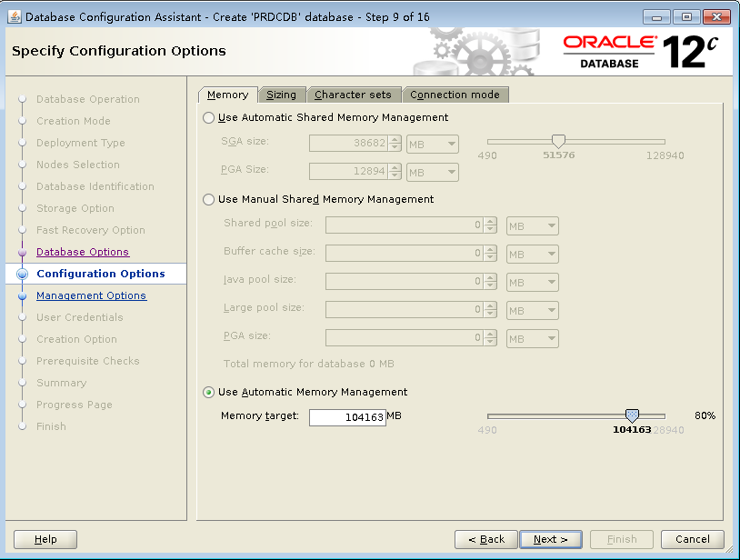Open the SGA size unit dropdown

[x=433, y=144]
